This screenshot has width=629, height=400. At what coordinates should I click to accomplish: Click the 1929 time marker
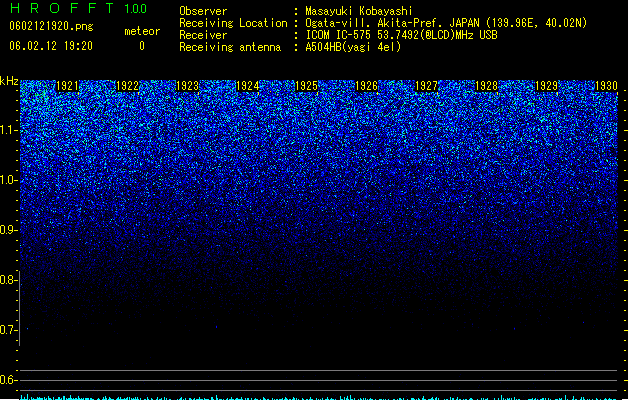(x=546, y=86)
